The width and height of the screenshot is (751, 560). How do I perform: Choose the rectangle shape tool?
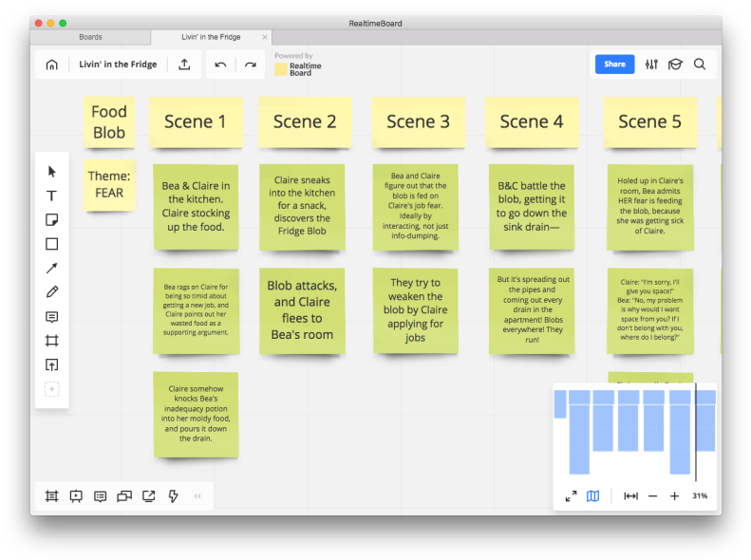click(x=52, y=244)
